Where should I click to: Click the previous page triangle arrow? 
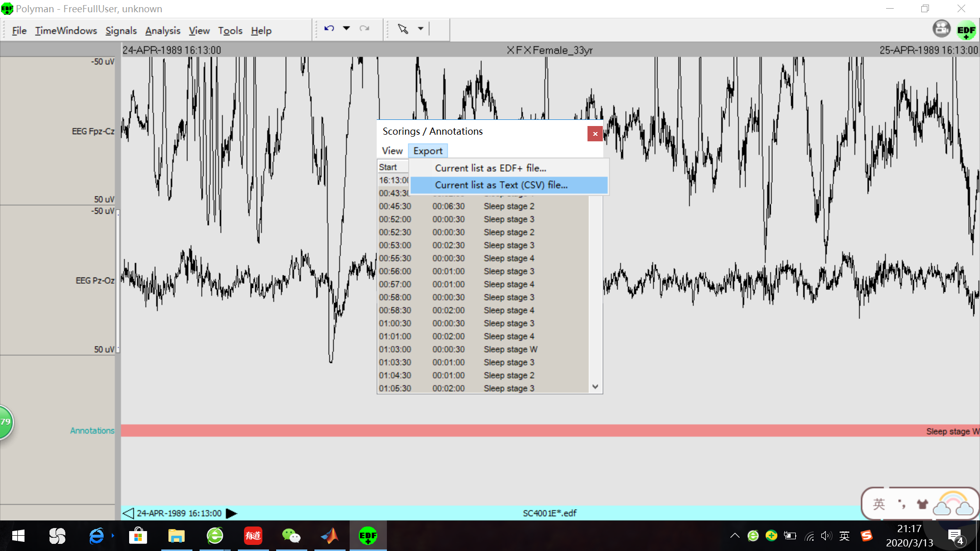click(128, 513)
